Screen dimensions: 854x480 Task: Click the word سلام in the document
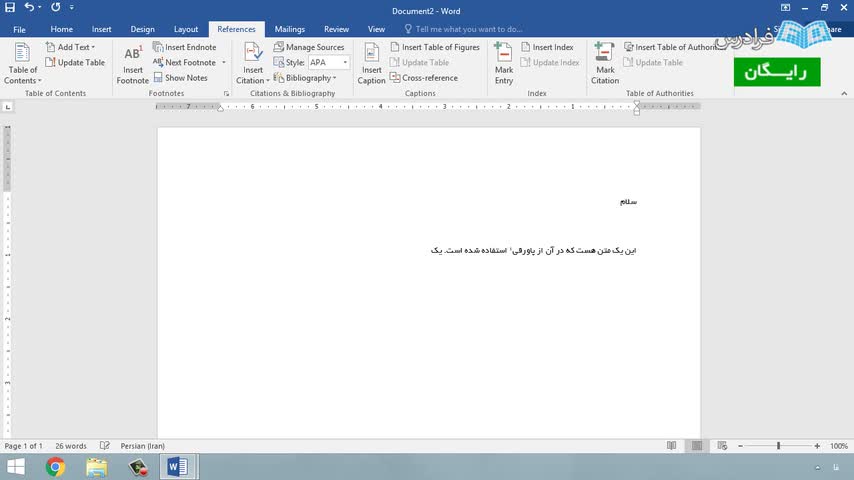[x=628, y=202]
